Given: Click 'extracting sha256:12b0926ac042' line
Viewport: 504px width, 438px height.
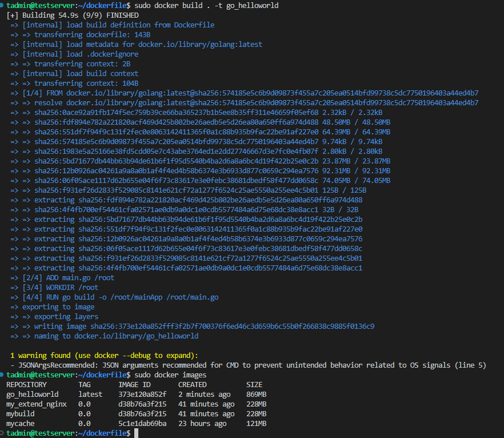Looking at the screenshot, I should coord(186,239).
